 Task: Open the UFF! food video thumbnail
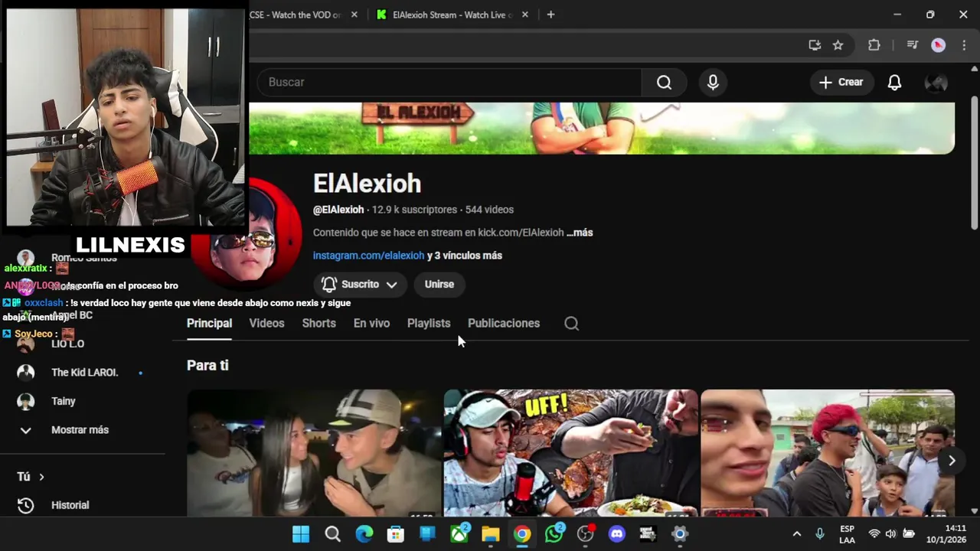coord(570,453)
